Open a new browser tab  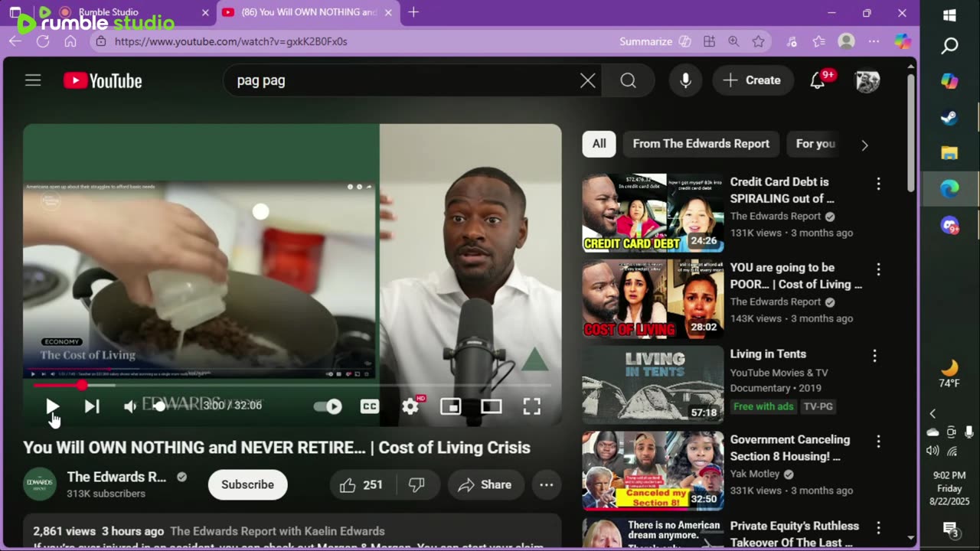point(413,12)
